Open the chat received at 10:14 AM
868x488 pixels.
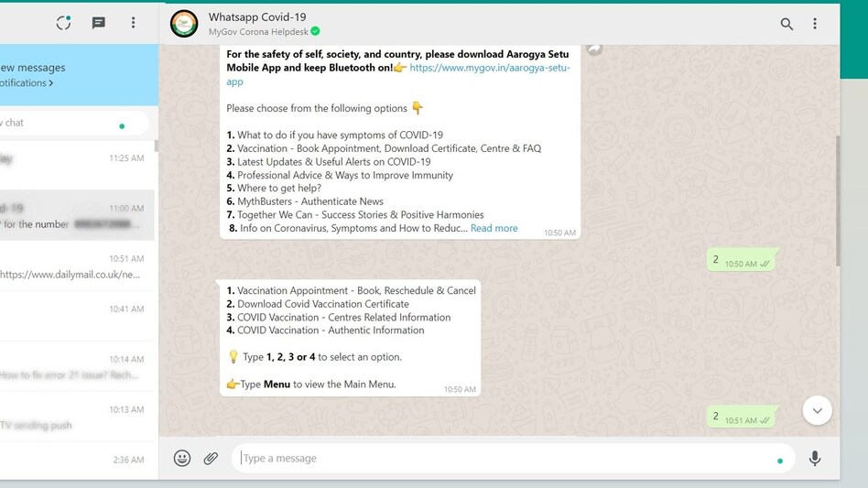pyautogui.click(x=77, y=366)
